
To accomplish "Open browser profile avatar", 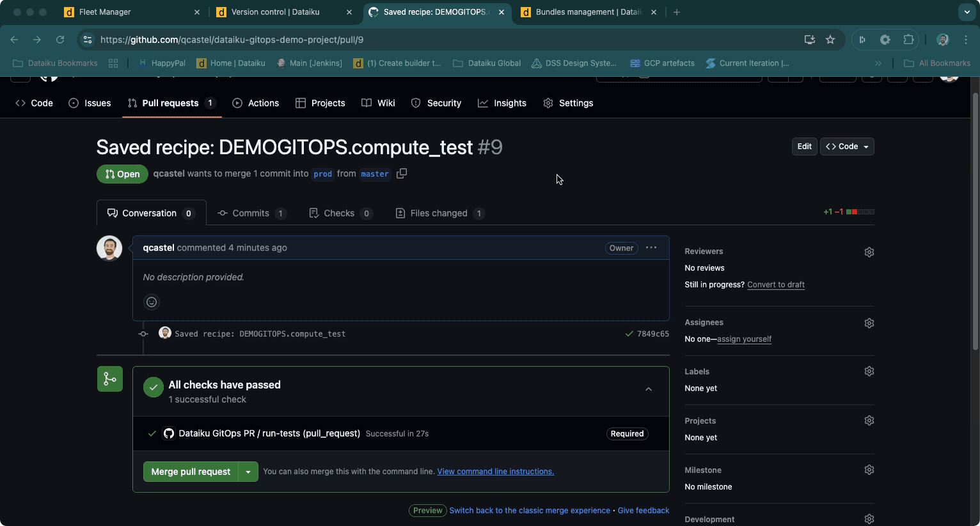I will click(x=942, y=40).
